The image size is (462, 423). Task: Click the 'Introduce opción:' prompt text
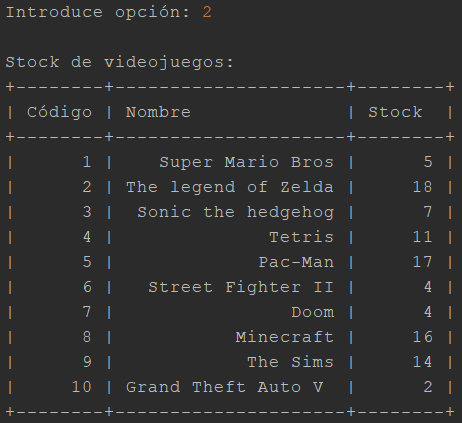click(98, 13)
